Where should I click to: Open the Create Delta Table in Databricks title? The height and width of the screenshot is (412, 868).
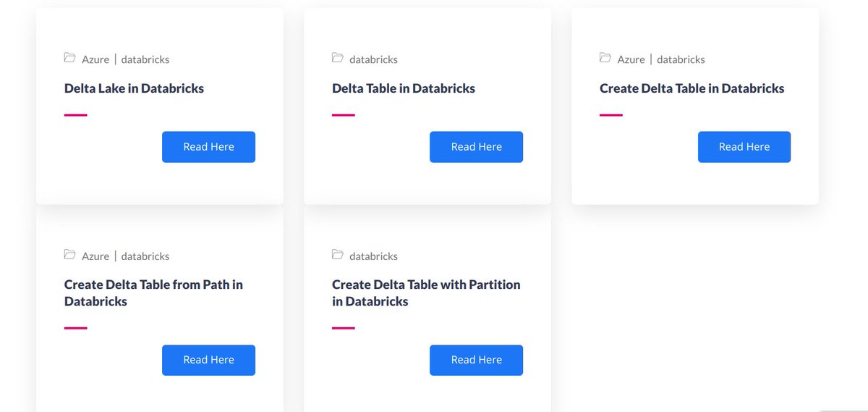692,88
